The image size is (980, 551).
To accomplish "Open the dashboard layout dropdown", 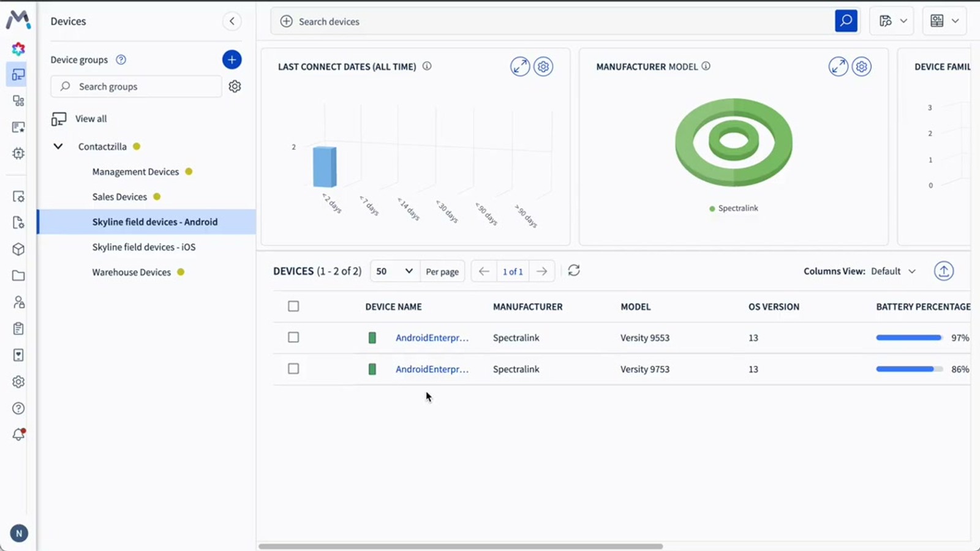I will tap(944, 21).
